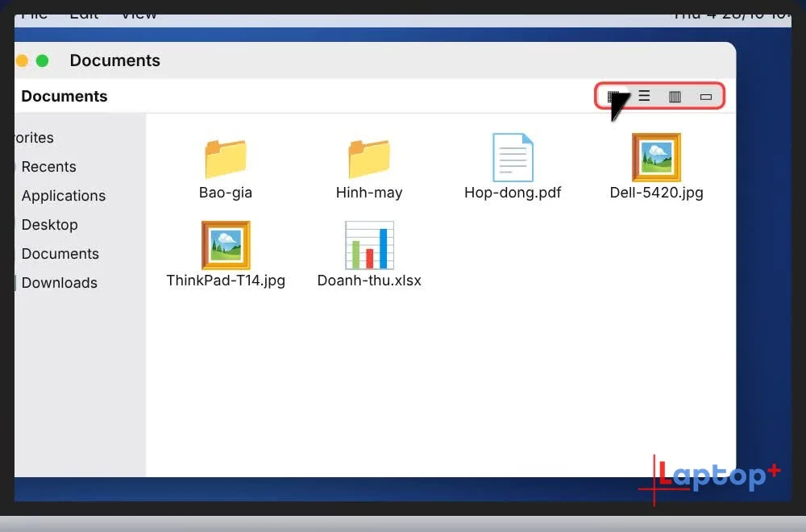
Task: Open Recents in the sidebar
Action: click(49, 167)
